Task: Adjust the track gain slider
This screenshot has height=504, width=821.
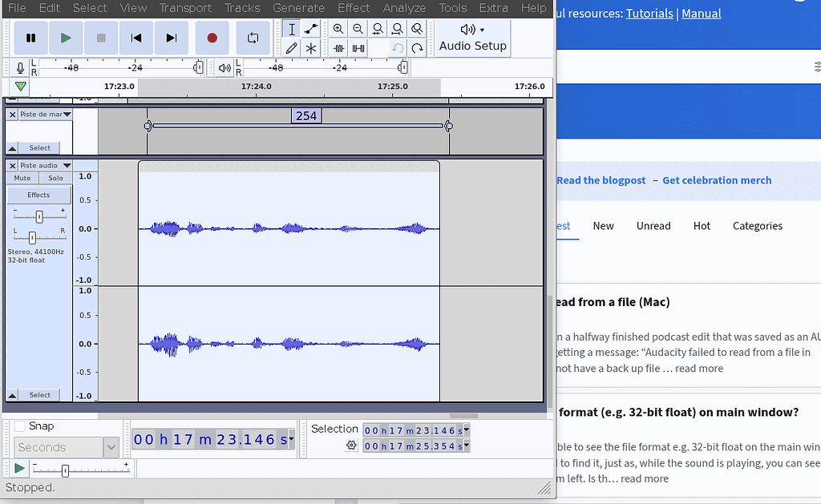Action: (x=38, y=216)
